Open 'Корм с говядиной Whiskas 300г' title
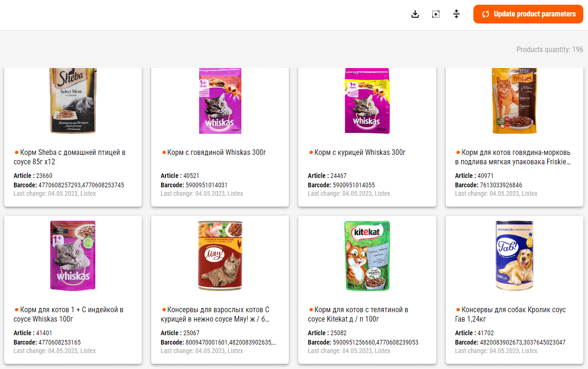Screen dimensions: 588x369 tap(217, 153)
